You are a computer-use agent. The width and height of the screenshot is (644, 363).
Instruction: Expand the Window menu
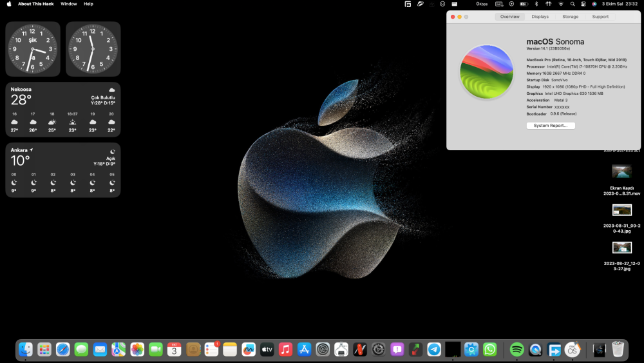click(69, 4)
